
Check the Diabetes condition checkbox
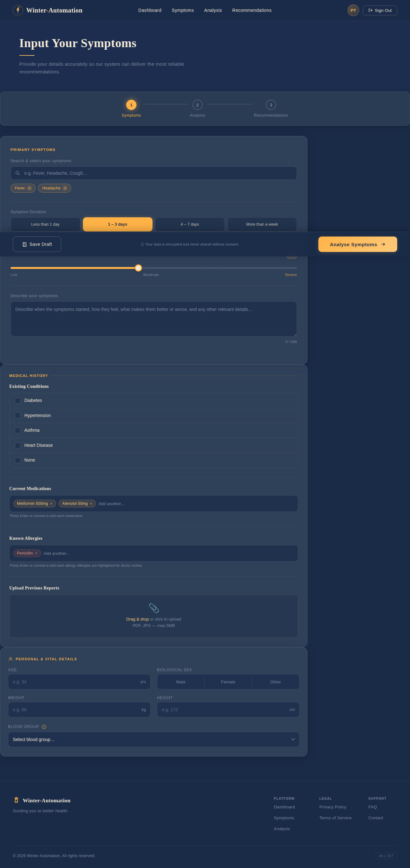(x=18, y=401)
